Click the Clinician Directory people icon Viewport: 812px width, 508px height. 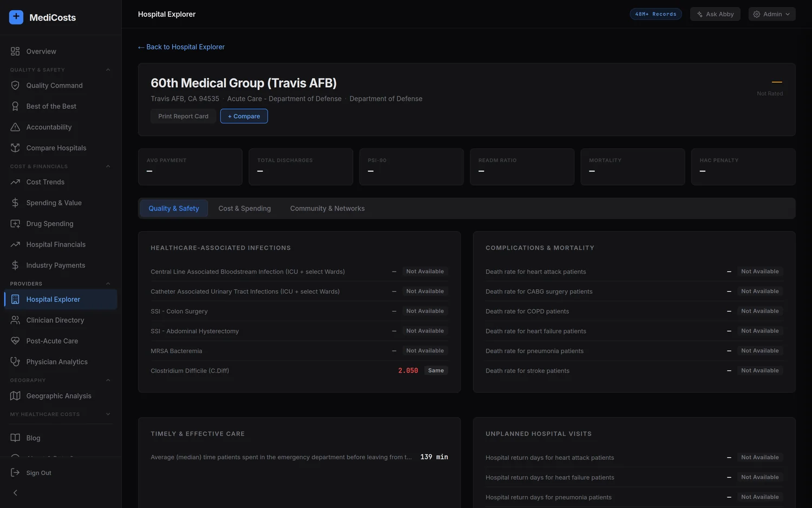[15, 320]
